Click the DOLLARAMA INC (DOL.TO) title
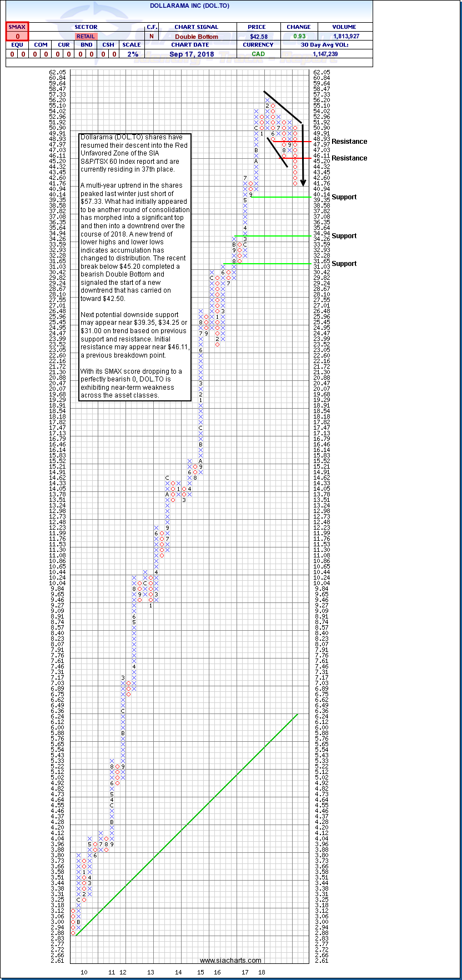Screen dimensions: 462x980 [x=189, y=6]
